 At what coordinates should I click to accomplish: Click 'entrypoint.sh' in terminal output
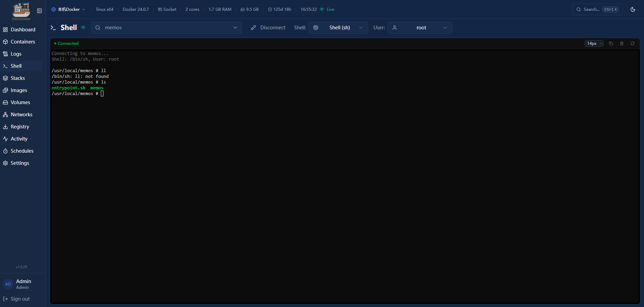68,88
